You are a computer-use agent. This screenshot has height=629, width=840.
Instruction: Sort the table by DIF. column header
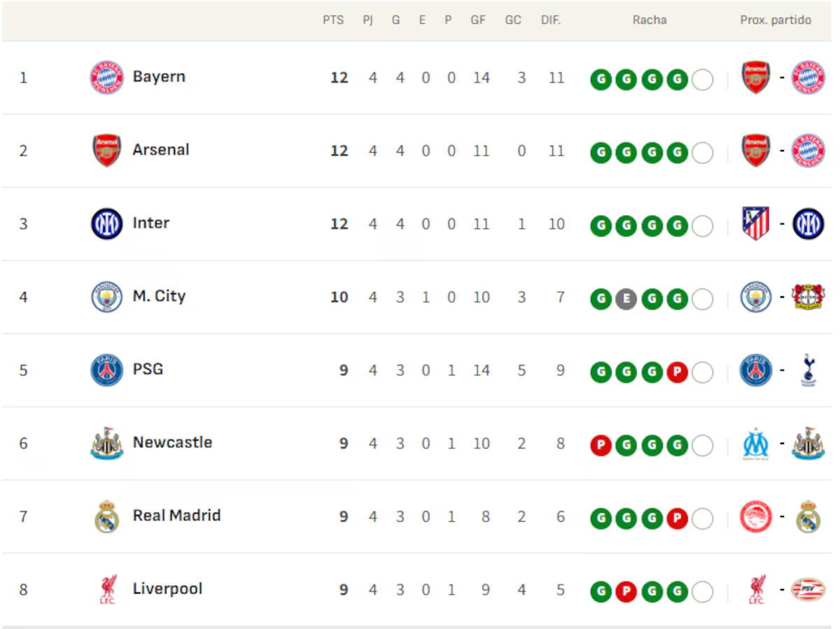pos(551,20)
